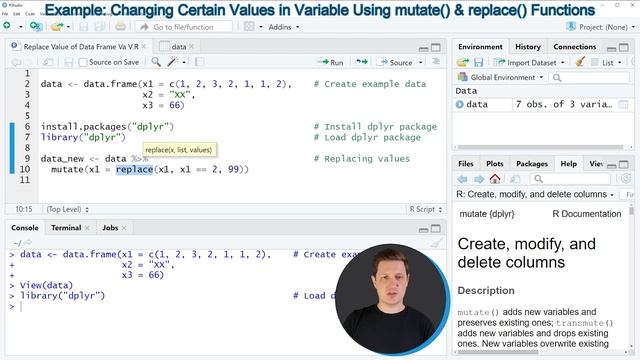Click the data table viewer grid icon
Viewport: 640px width, 360px height.
[623, 104]
